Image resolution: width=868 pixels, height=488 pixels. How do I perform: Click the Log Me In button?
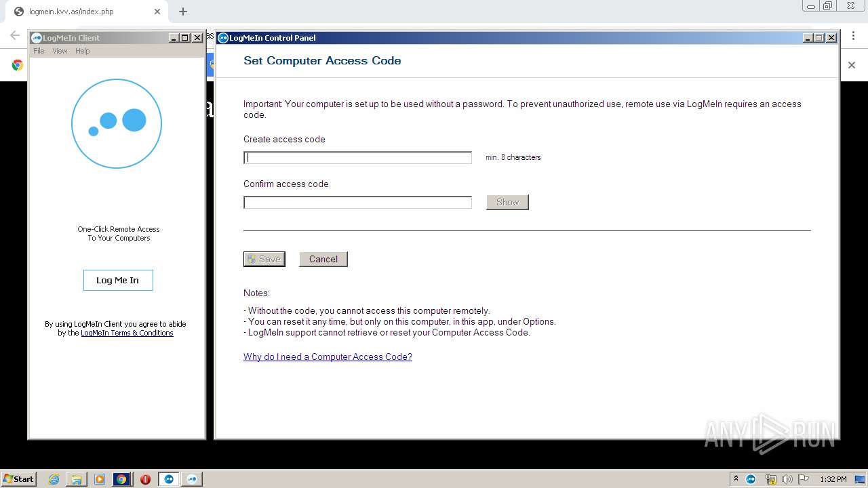pyautogui.click(x=118, y=280)
